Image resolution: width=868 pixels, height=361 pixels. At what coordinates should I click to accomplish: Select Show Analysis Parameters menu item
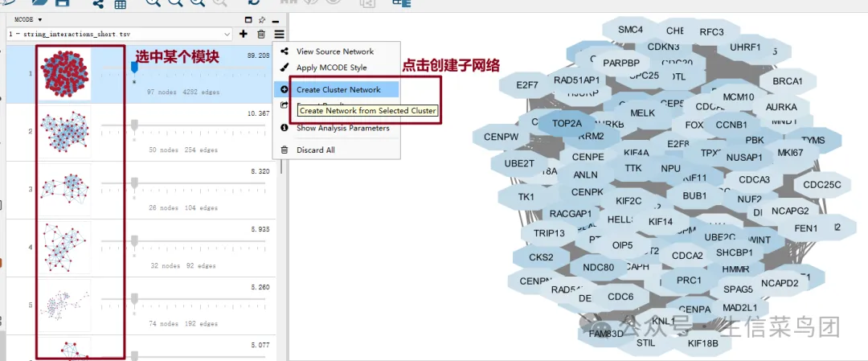pyautogui.click(x=342, y=128)
